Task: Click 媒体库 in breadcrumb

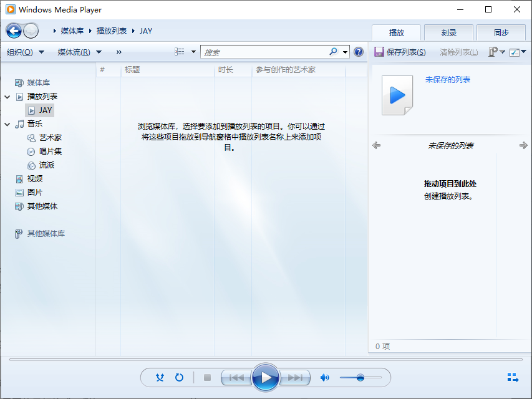Action: click(x=72, y=31)
